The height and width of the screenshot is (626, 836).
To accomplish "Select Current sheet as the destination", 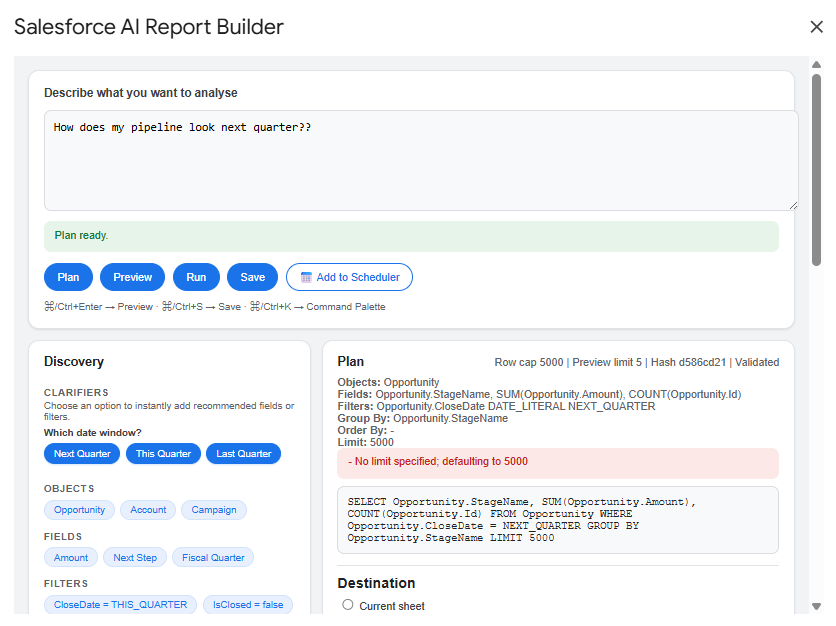I will [348, 604].
